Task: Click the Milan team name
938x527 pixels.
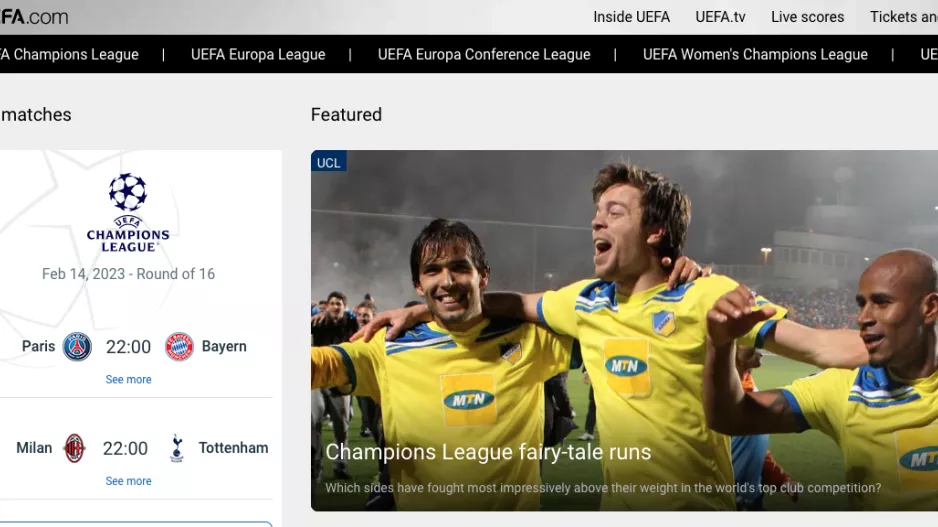Action: [34, 448]
